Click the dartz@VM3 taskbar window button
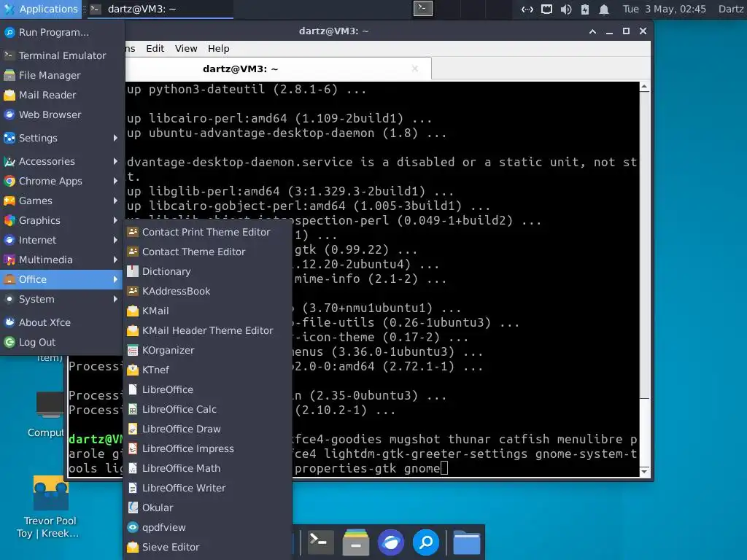This screenshot has width=747, height=560. pyautogui.click(x=160, y=9)
